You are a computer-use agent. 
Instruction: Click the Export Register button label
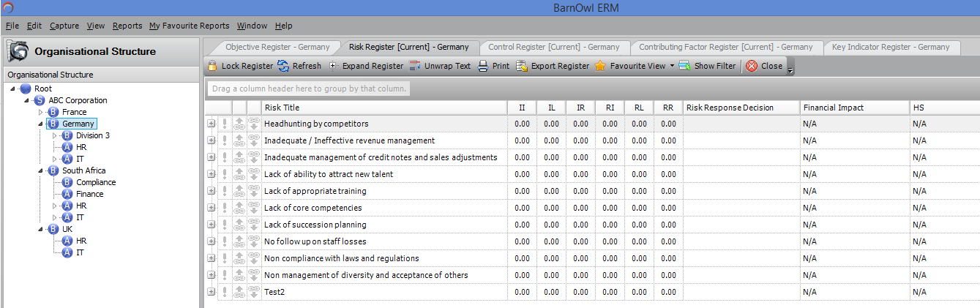pos(560,66)
